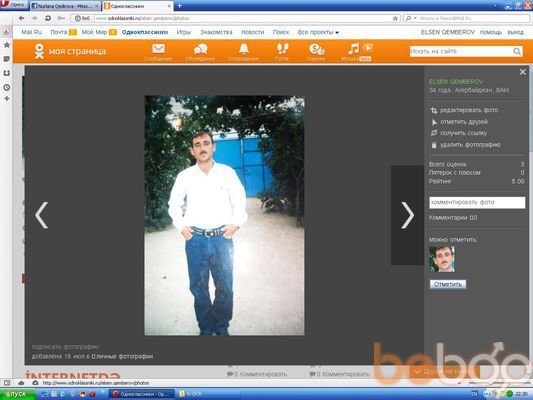The image size is (533, 400).
Task: Open the Odnoklassniki logo, моя страница
Action: [70, 51]
